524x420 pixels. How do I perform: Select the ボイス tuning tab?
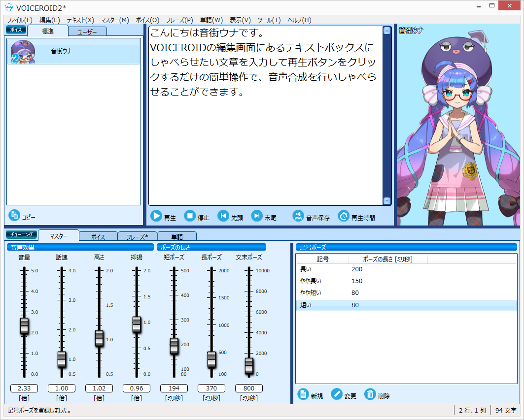point(98,236)
